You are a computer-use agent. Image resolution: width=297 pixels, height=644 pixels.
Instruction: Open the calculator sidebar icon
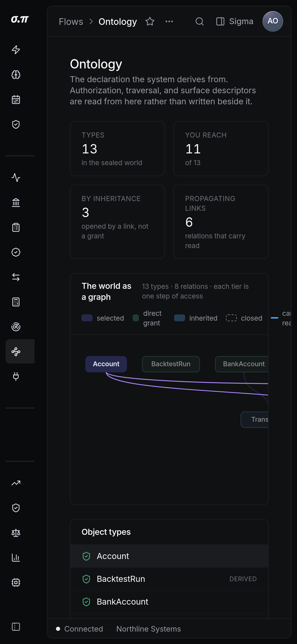(x=16, y=302)
